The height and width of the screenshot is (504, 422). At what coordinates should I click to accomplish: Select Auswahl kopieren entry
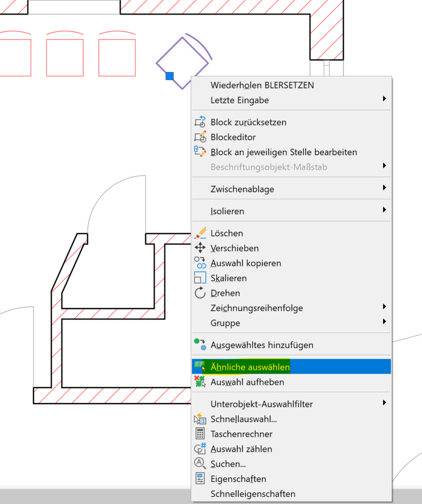[292, 263]
